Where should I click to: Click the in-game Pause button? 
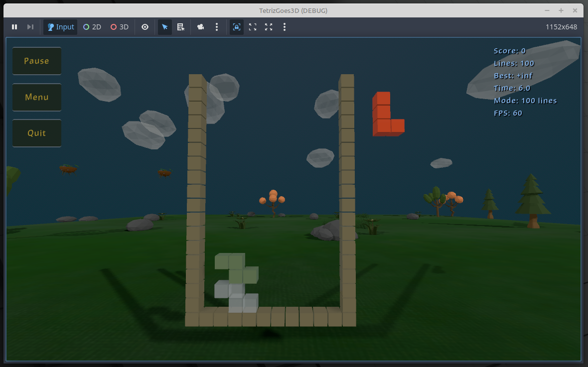pyautogui.click(x=37, y=61)
